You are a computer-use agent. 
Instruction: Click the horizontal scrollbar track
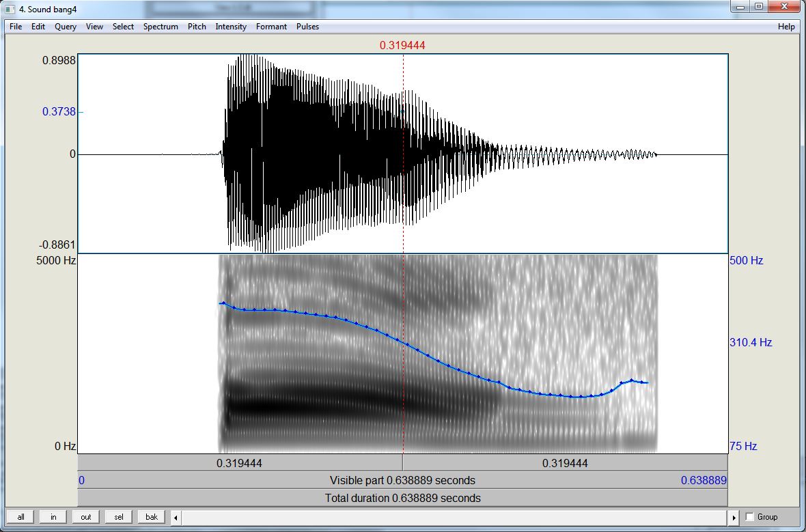click(455, 518)
